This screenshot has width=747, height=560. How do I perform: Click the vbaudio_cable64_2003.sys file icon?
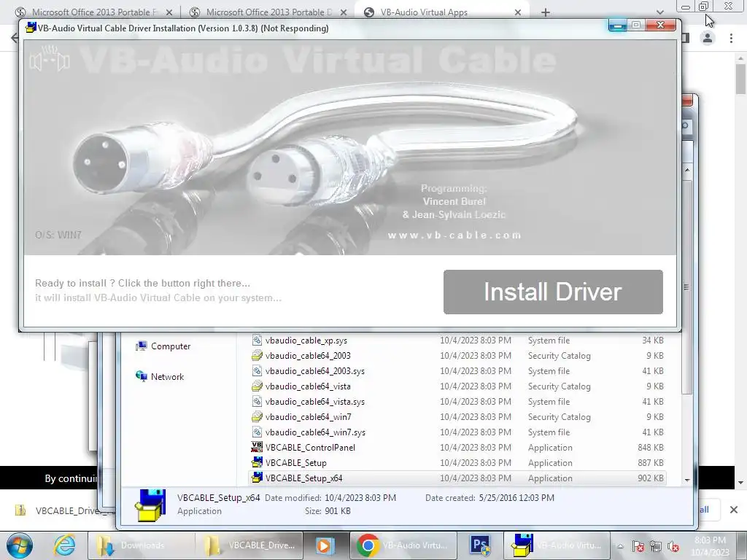257,371
